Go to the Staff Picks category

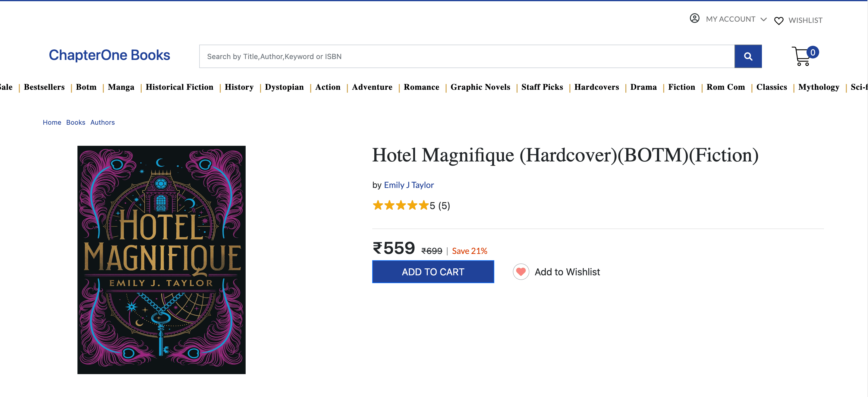point(542,87)
